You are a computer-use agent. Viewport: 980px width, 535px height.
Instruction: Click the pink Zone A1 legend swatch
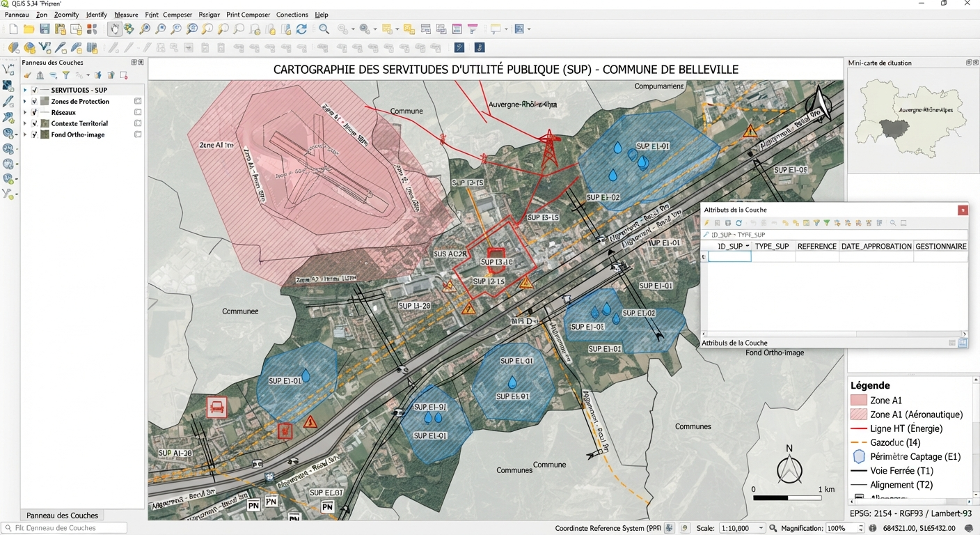[x=859, y=401]
